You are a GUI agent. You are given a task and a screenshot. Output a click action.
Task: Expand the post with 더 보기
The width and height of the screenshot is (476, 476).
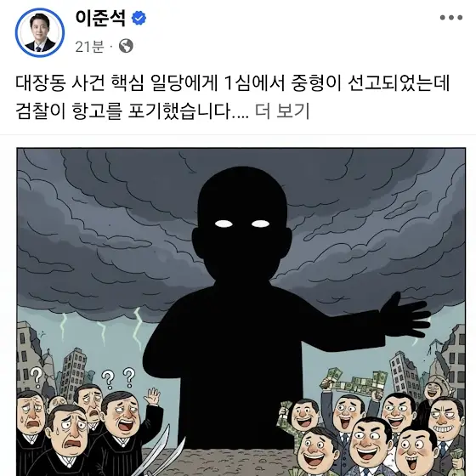(x=282, y=110)
